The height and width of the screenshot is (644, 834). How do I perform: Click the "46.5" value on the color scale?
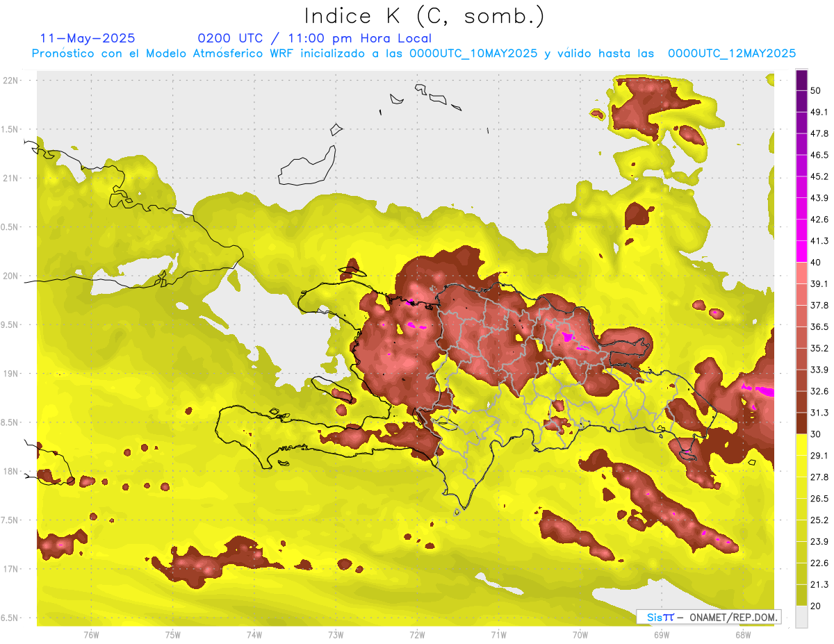click(819, 155)
